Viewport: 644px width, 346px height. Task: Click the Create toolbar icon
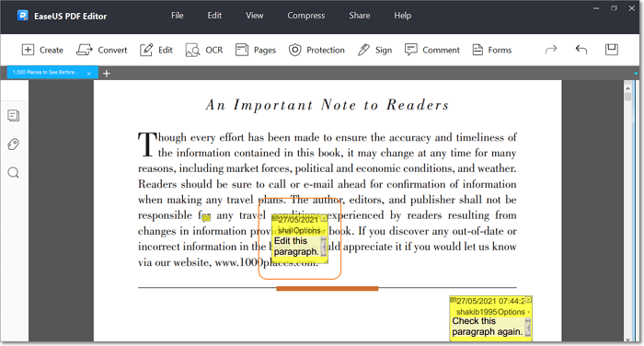click(28, 50)
